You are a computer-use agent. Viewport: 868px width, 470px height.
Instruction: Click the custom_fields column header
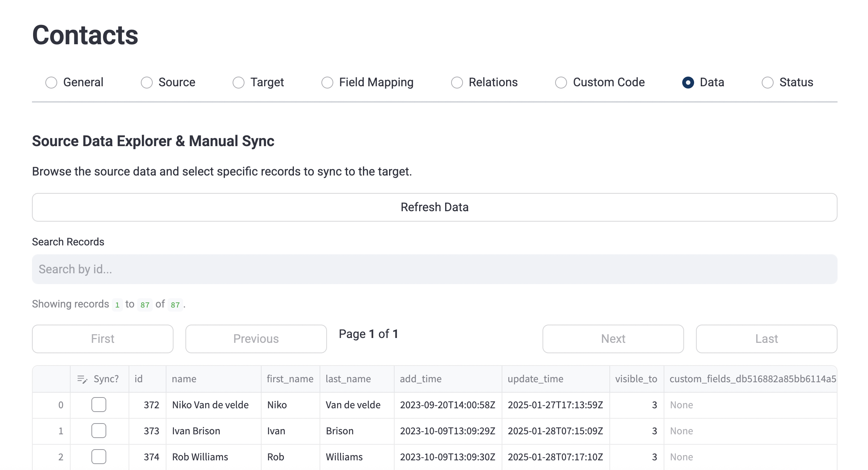pyautogui.click(x=750, y=379)
